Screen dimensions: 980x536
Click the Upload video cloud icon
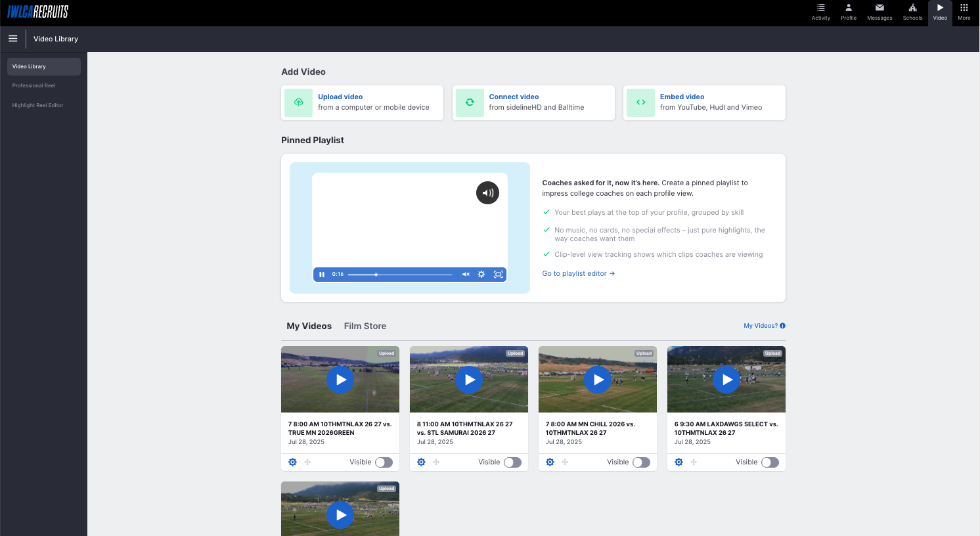coord(299,102)
